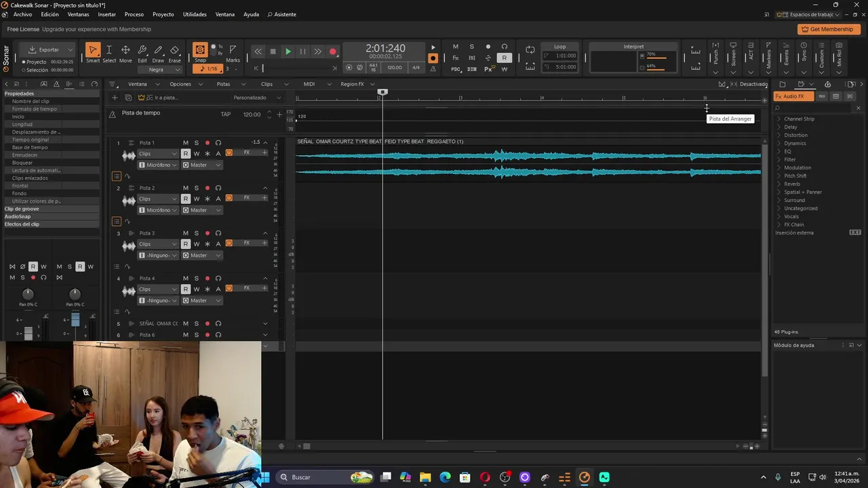Image resolution: width=868 pixels, height=488 pixels.
Task: Click the TAP tempo button
Action: 226,114
